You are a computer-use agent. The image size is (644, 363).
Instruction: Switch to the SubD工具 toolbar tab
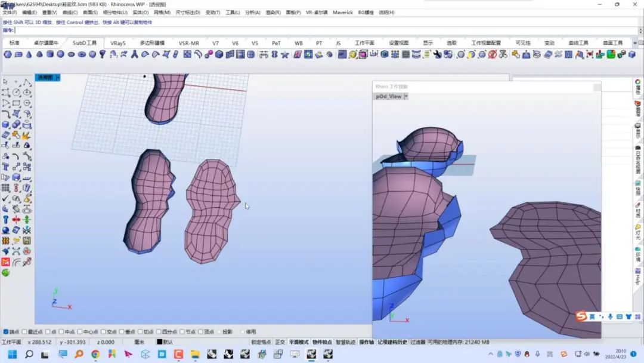(x=85, y=43)
